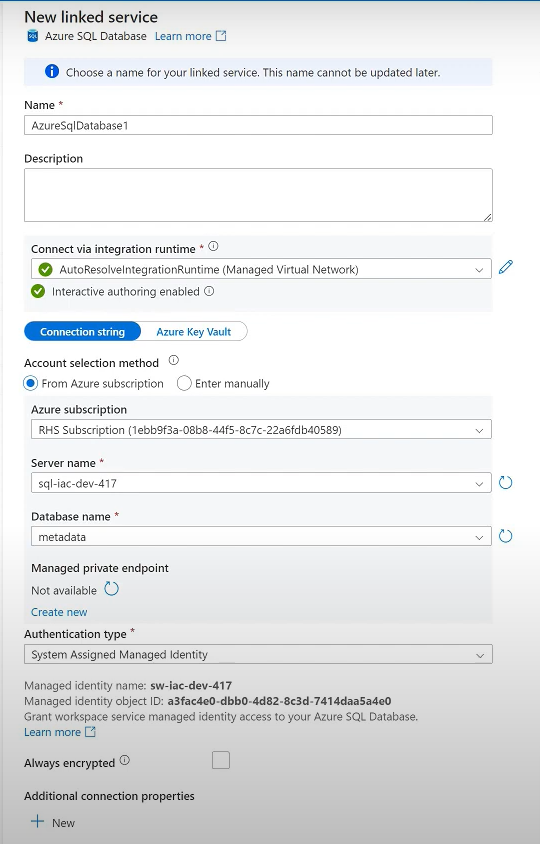Click the Azure SQL Database icon

pos(32,36)
